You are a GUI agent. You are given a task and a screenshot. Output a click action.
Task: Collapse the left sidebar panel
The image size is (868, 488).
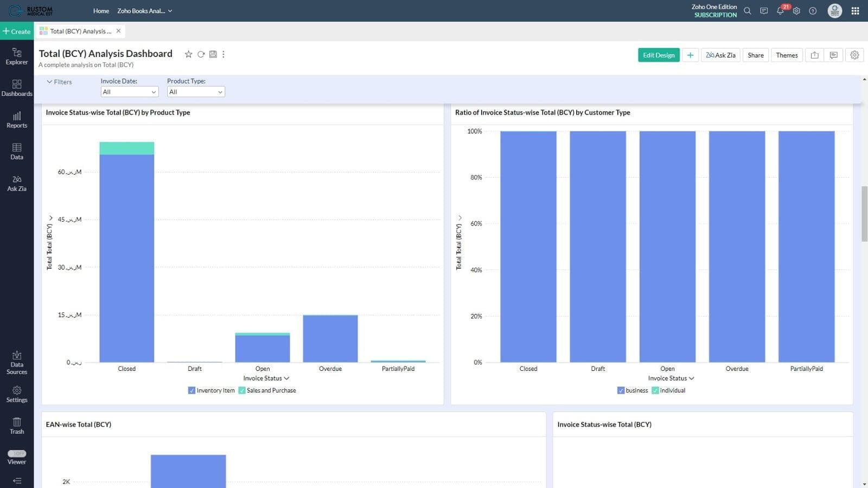click(x=17, y=480)
